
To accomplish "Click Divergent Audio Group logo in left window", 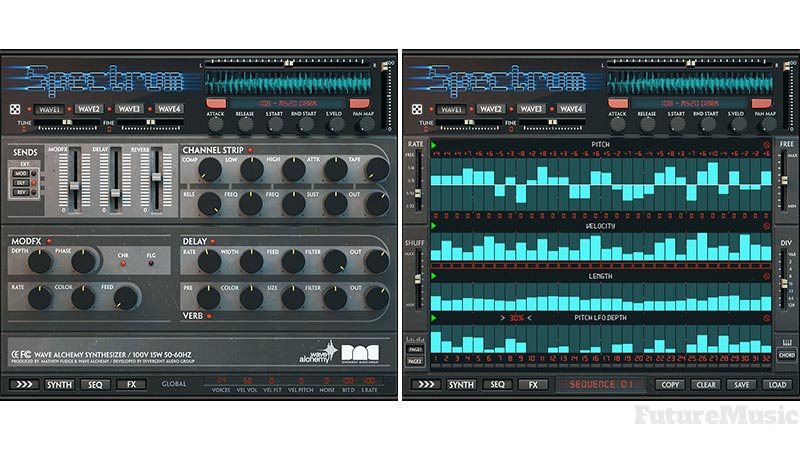I will (x=360, y=354).
